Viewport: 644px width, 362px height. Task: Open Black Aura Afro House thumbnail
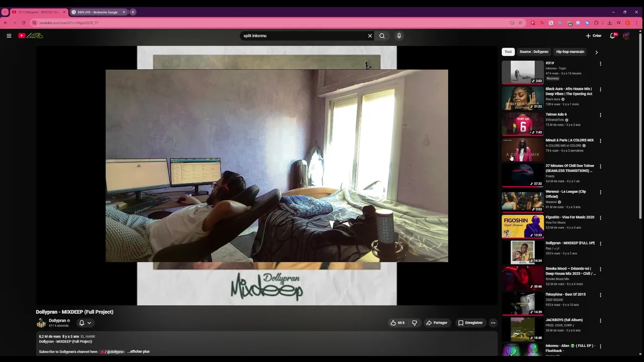(523, 98)
